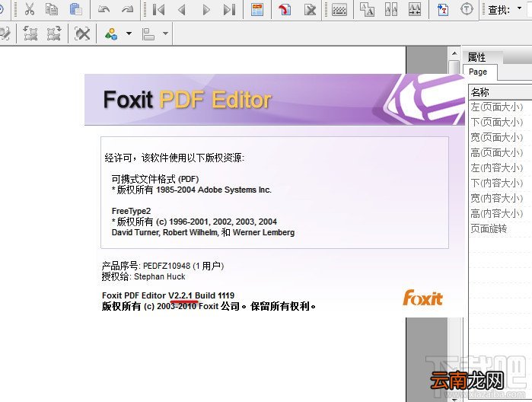Select the 下(页面大小) property row
This screenshot has height=402, width=532.
pyautogui.click(x=500, y=123)
